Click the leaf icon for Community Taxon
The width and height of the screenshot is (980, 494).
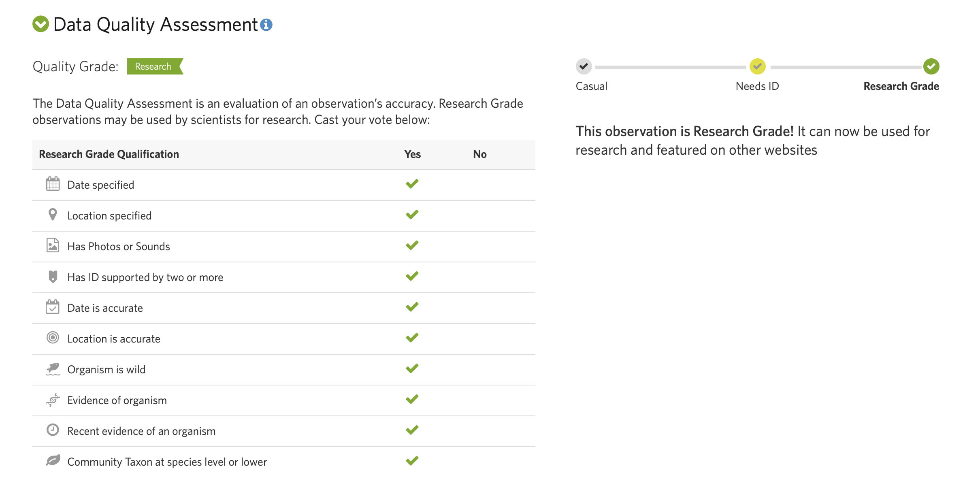pos(53,461)
